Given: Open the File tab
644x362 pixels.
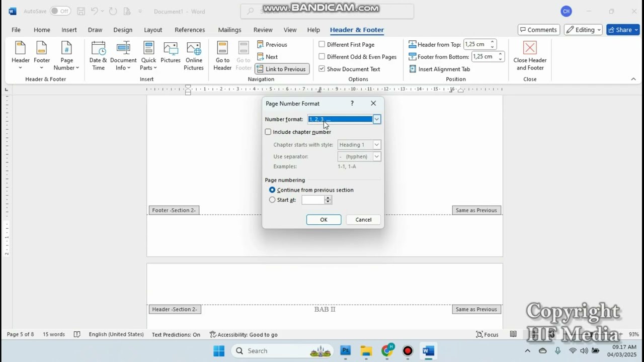Looking at the screenshot, I should click(x=16, y=30).
